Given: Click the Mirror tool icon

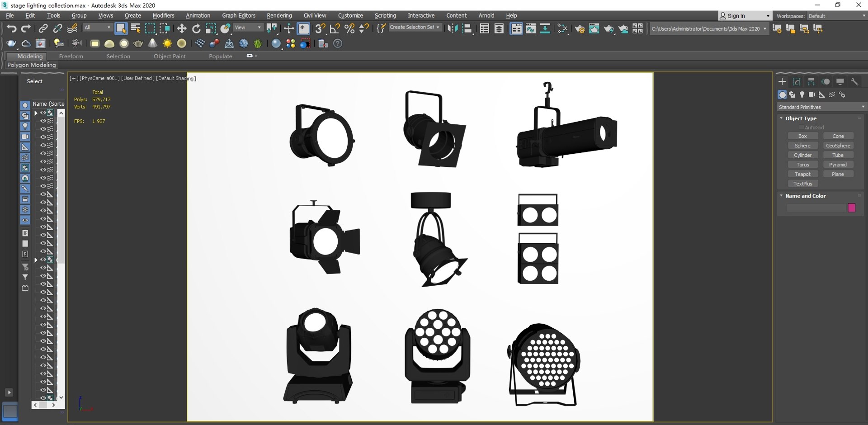Looking at the screenshot, I should tap(453, 28).
